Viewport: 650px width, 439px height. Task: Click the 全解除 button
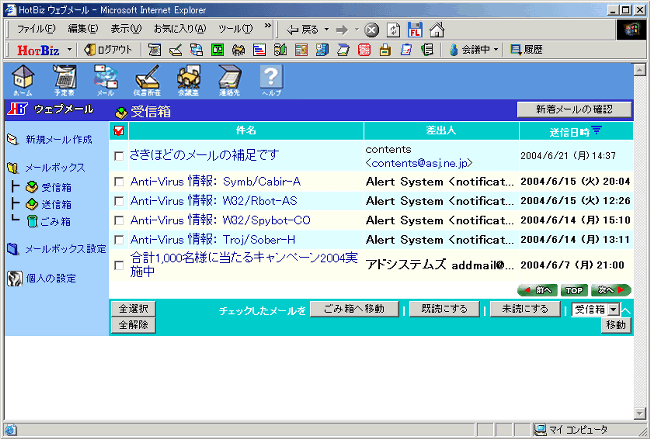pos(133,325)
